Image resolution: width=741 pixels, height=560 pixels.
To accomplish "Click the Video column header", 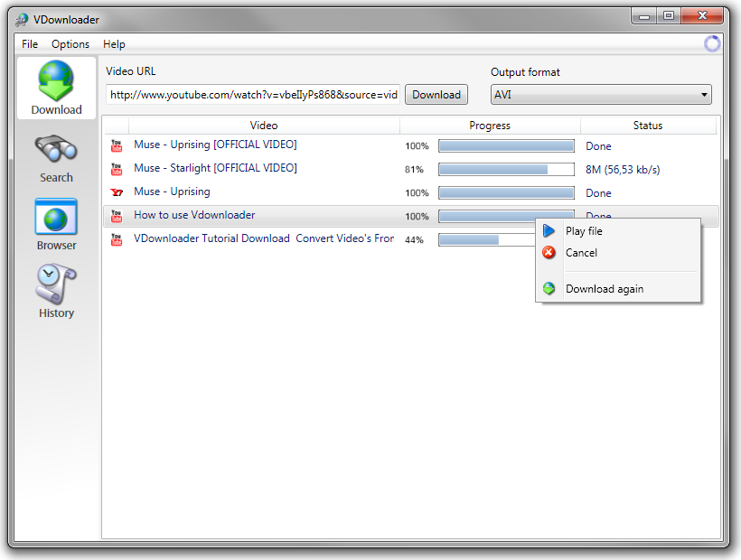I will click(264, 126).
